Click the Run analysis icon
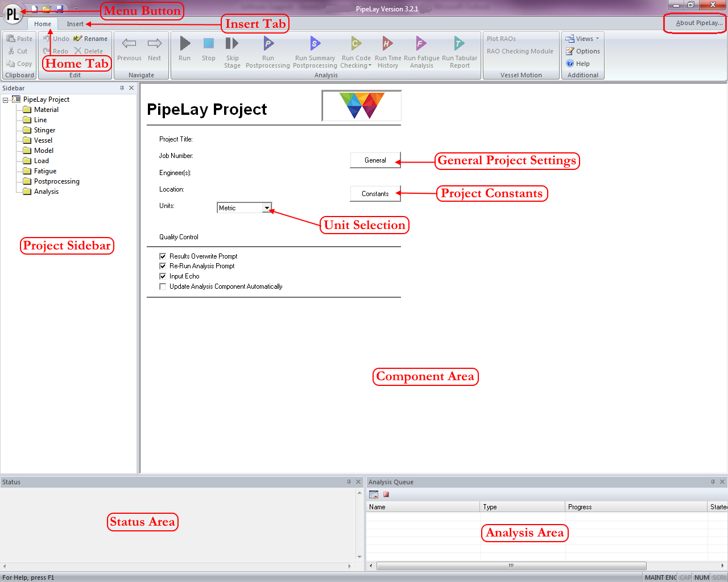Viewport: 728px width, 582px height. 185,44
